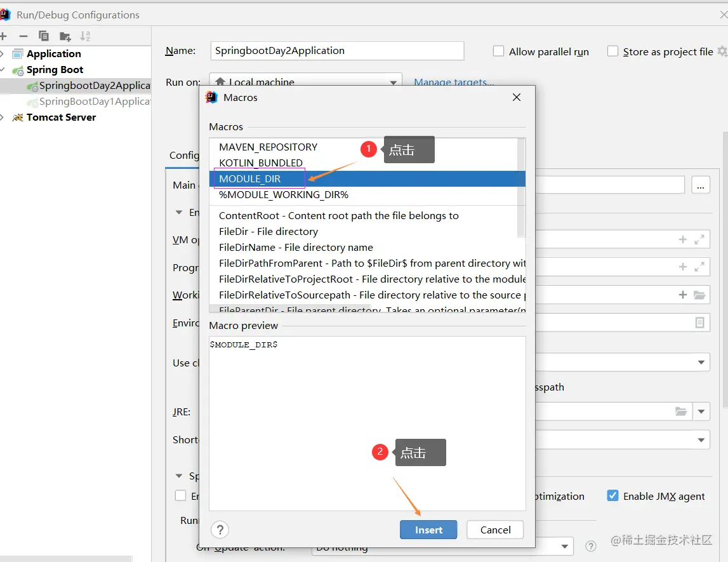Expand the Application configuration group

click(2, 54)
